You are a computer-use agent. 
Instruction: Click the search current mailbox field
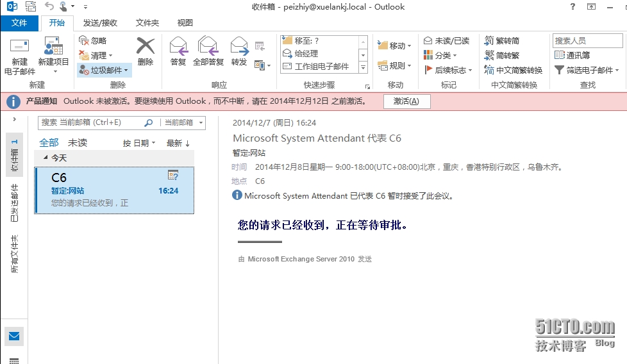point(91,122)
